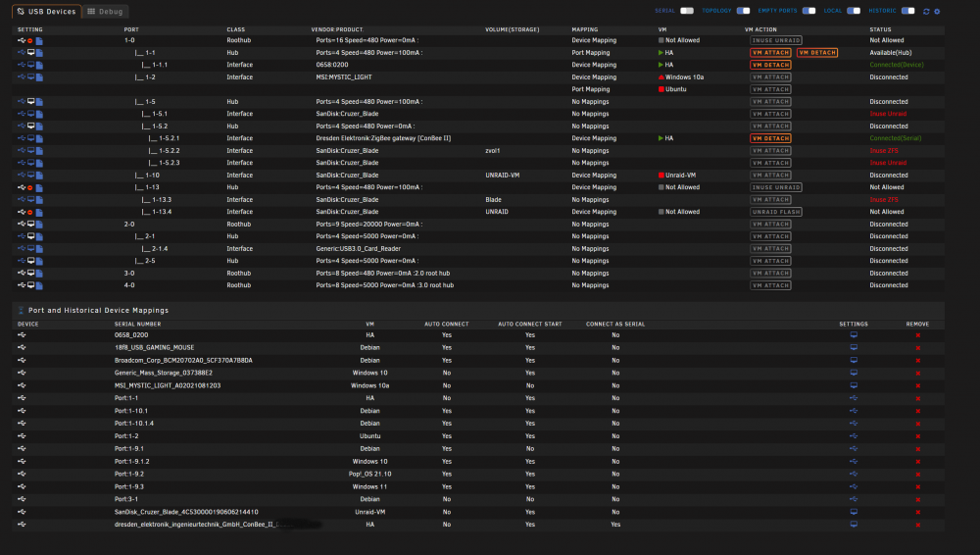This screenshot has width=980, height=555.
Task: Remove the Port:1-9.3 Windows 11 mapping
Action: tap(917, 486)
